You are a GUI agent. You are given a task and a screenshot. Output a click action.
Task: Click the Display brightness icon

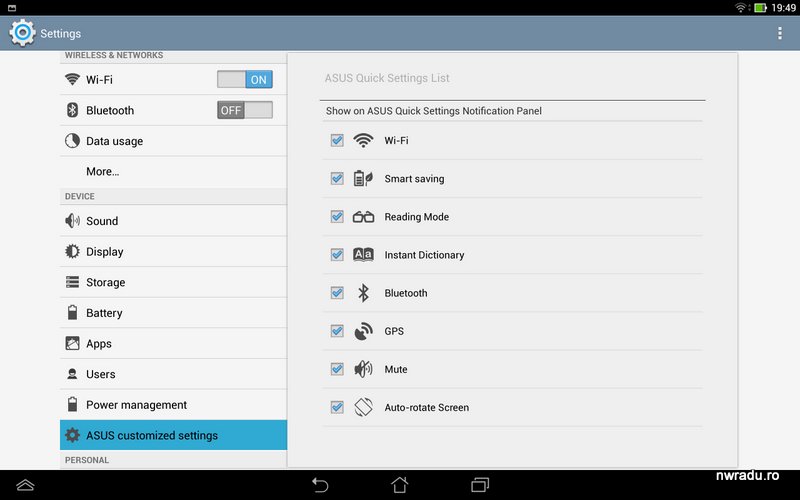point(72,251)
